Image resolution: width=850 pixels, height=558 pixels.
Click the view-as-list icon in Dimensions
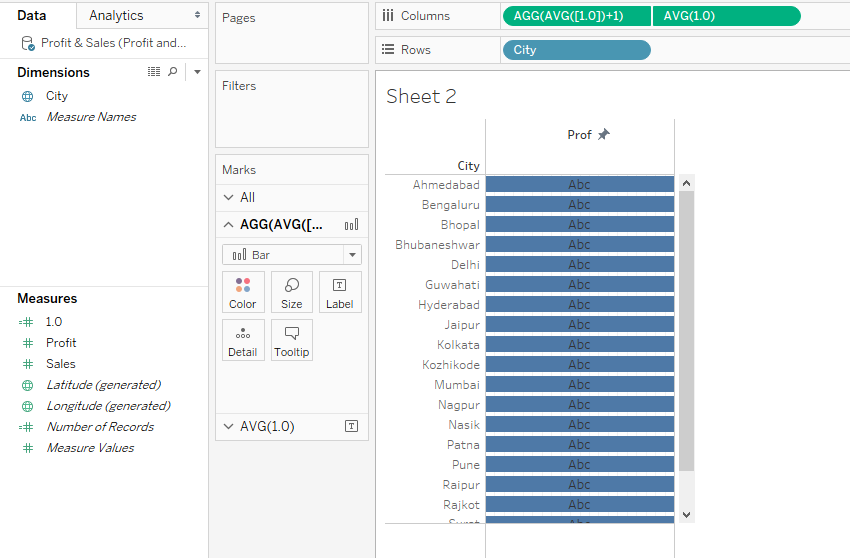[x=154, y=72]
